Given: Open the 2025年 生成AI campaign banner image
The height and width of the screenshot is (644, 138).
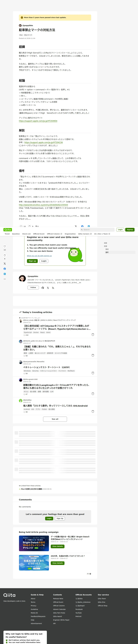Looking at the screenshot, I should (x=34, y=563).
